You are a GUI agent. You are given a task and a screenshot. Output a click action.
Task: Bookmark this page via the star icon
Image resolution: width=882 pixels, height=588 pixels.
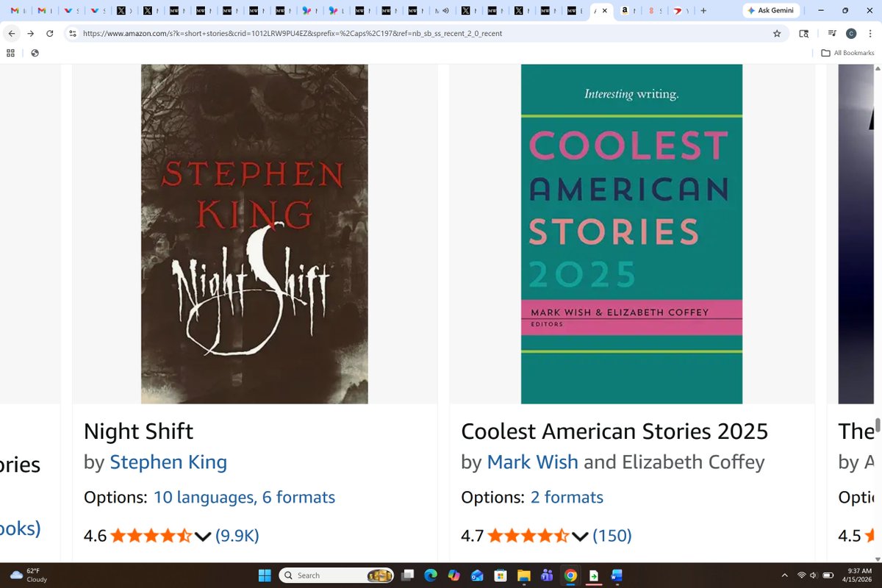777,33
